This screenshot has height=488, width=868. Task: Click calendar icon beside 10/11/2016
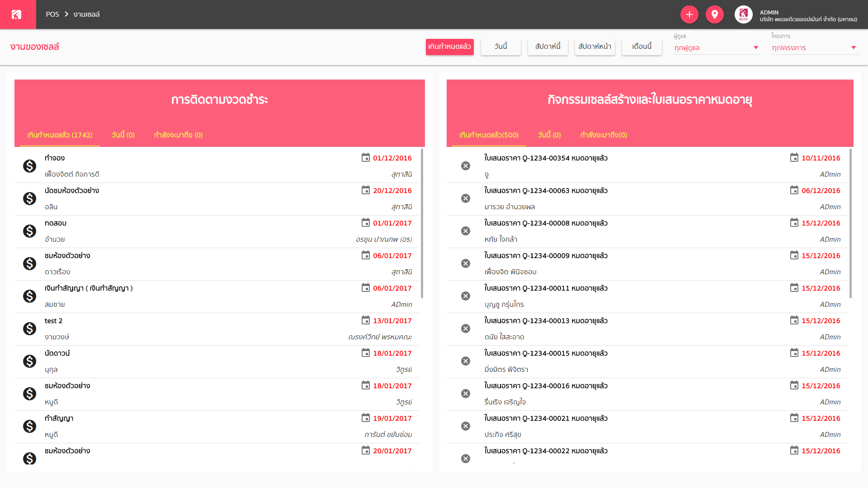coord(794,157)
